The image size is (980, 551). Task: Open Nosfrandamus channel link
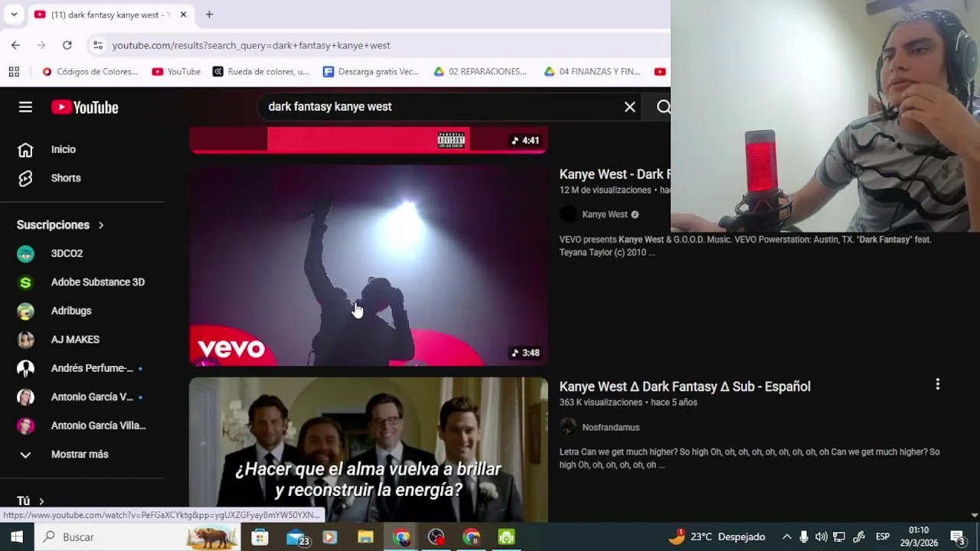click(x=610, y=427)
